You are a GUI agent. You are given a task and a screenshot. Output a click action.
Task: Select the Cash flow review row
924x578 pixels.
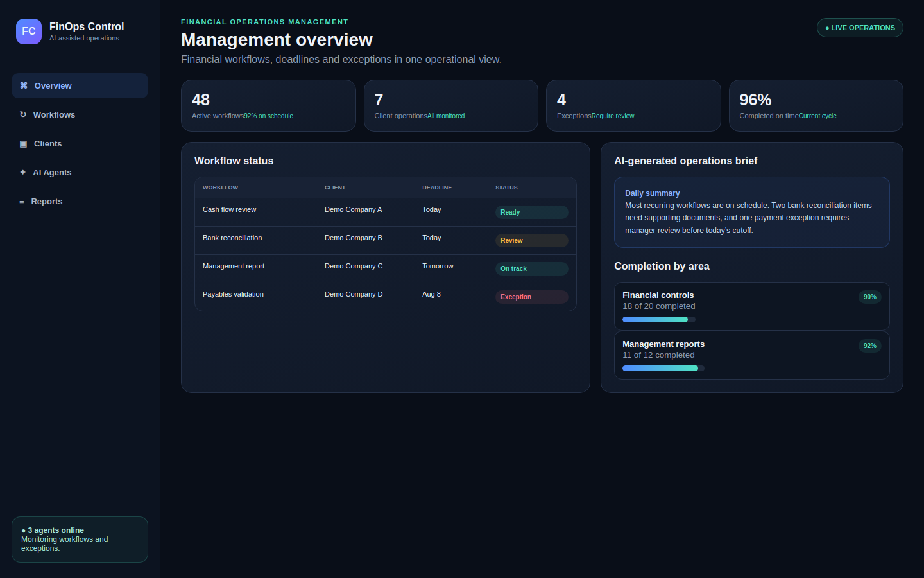[386, 213]
